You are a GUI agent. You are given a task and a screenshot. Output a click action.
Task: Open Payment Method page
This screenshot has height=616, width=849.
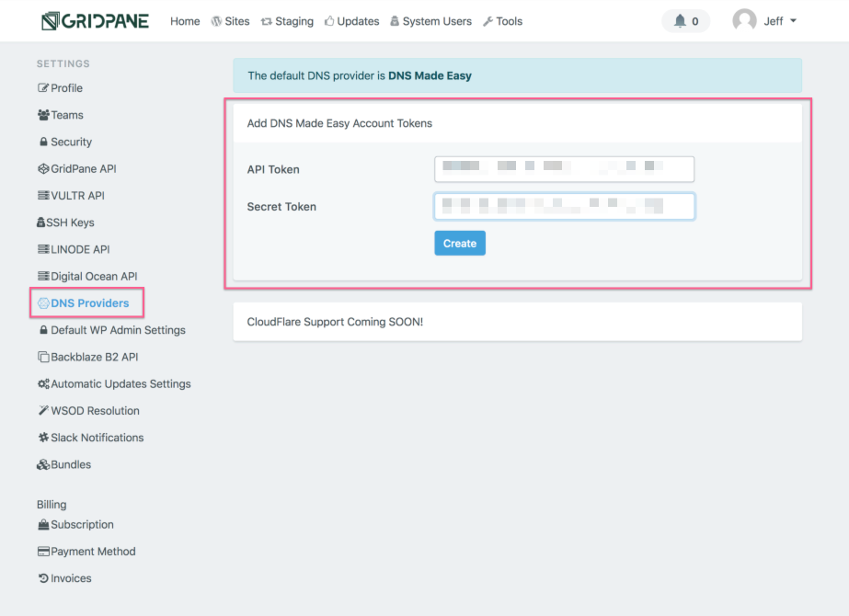point(93,551)
